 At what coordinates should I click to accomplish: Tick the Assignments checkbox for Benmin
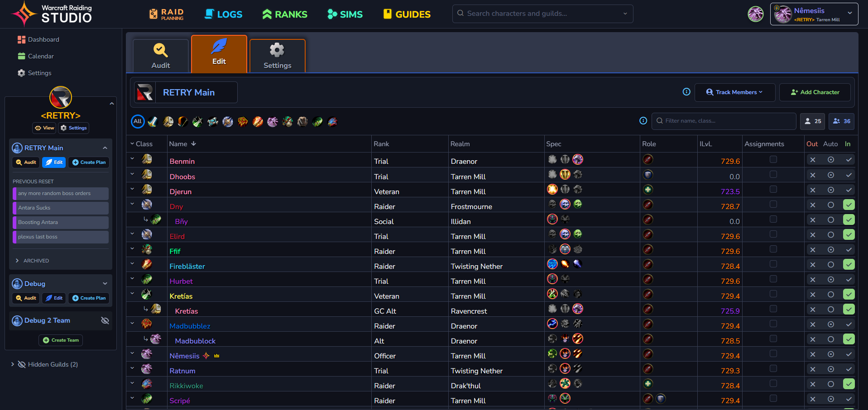(773, 160)
